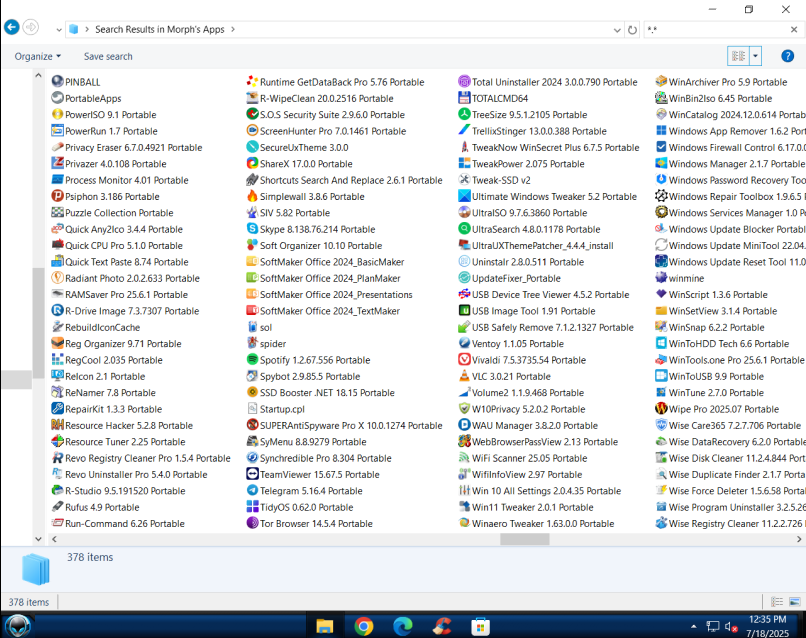Image resolution: width=806 pixels, height=638 pixels.
Task: Click Search Results in Morph's Apps breadcrumb
Action: (160, 29)
